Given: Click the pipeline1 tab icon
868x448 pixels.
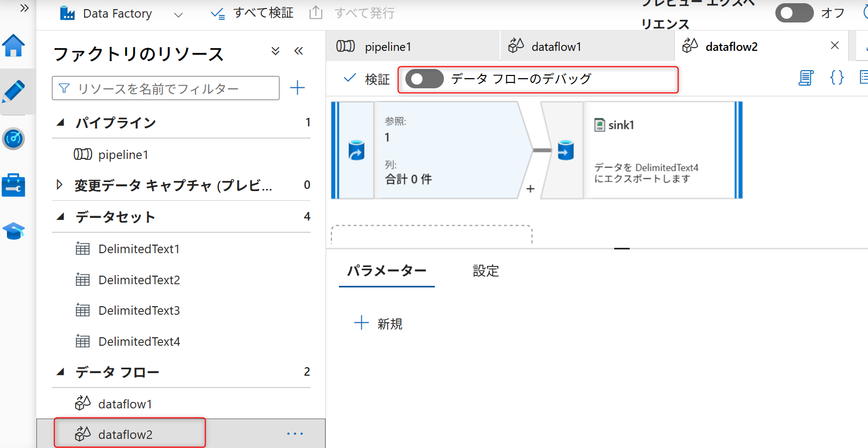Looking at the screenshot, I should 345,47.
